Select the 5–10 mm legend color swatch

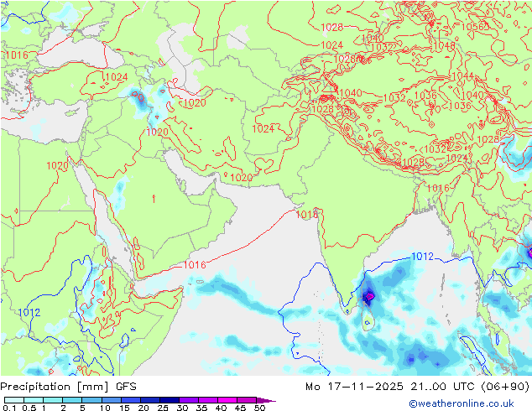pyautogui.click(x=91, y=400)
